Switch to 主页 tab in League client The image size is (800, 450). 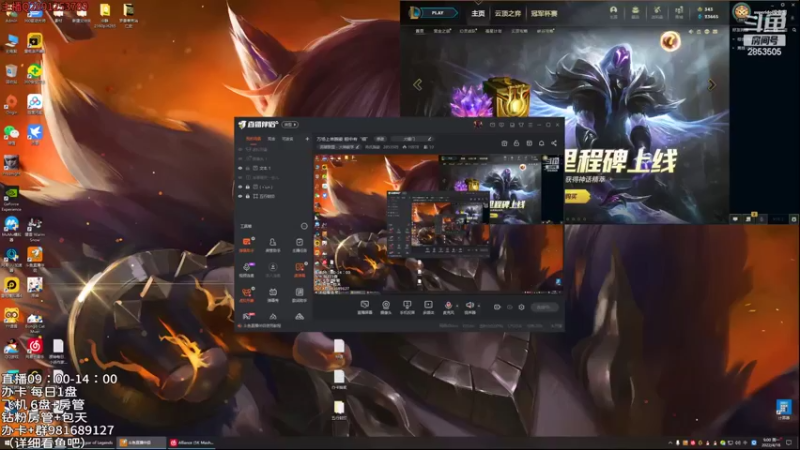[x=478, y=13]
